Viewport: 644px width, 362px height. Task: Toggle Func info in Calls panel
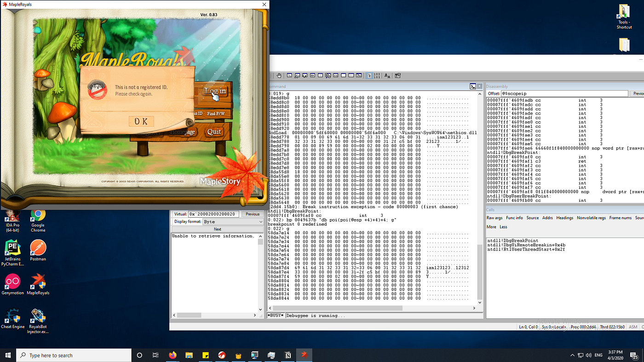click(x=514, y=218)
